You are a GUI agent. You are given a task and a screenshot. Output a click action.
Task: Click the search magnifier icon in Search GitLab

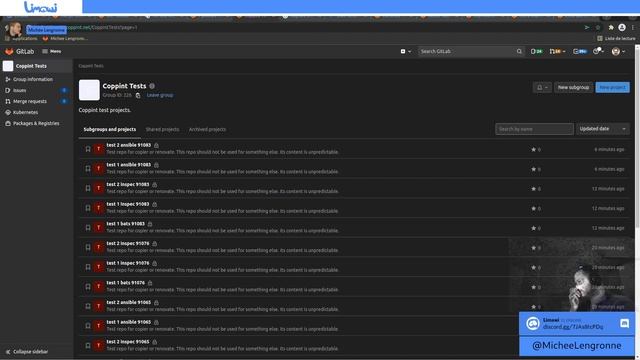point(519,51)
